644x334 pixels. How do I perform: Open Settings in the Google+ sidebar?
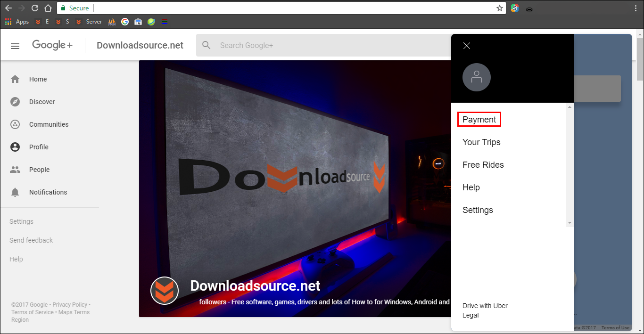(21, 221)
